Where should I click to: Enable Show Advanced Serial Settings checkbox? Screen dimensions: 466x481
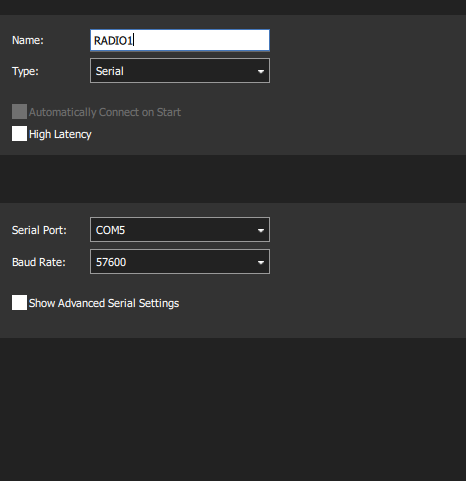[19, 303]
